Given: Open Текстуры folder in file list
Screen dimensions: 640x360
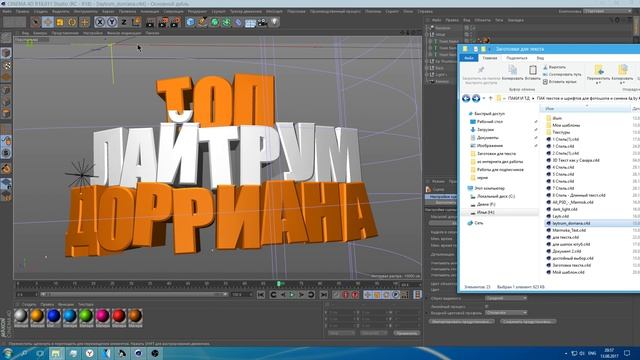Looking at the screenshot, I should click(558, 132).
